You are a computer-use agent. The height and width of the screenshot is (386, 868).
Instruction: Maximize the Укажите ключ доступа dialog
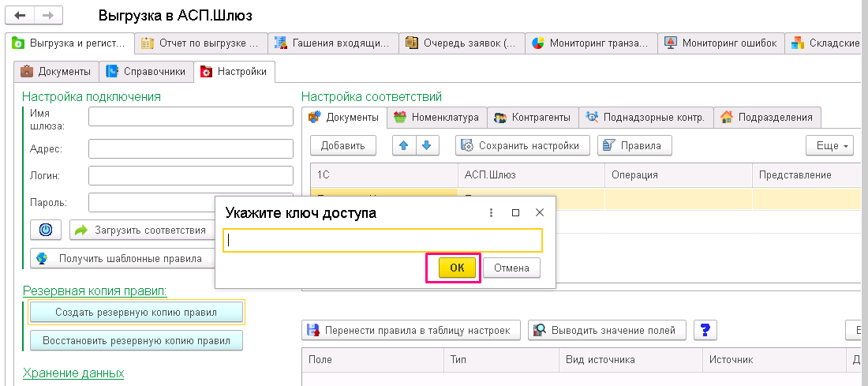[515, 212]
